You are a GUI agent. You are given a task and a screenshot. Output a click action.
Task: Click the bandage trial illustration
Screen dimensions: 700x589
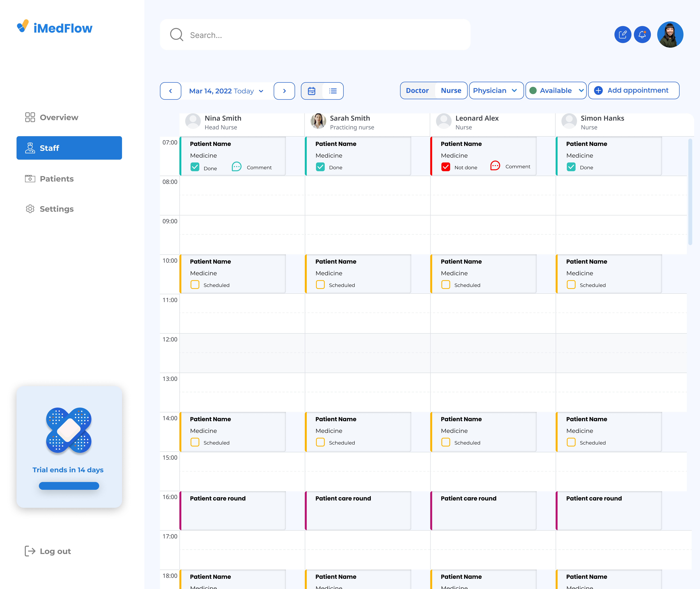(69, 430)
